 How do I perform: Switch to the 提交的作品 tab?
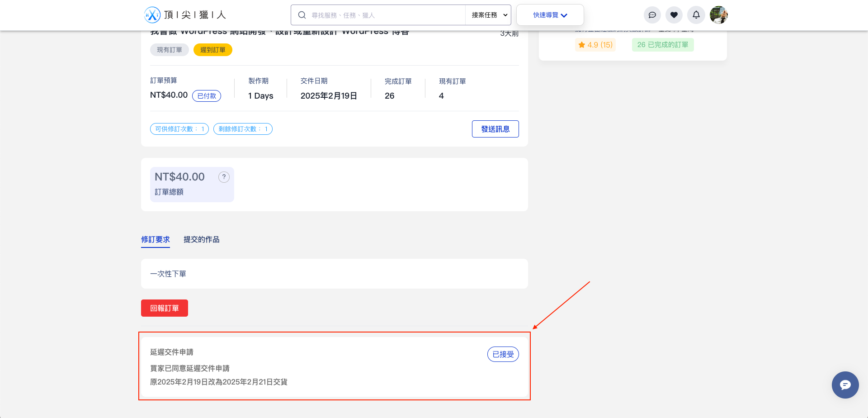pyautogui.click(x=201, y=239)
